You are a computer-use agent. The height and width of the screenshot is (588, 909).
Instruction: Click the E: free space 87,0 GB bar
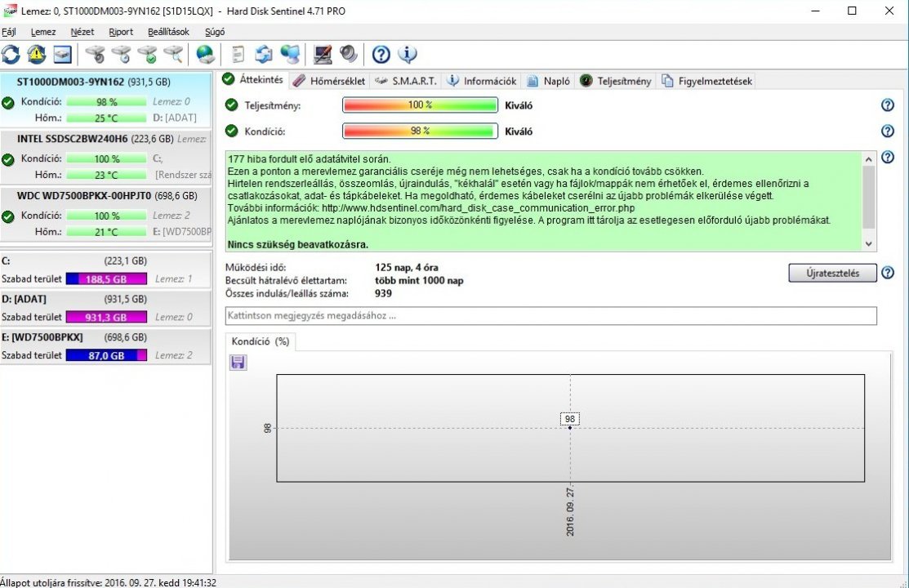[106, 355]
